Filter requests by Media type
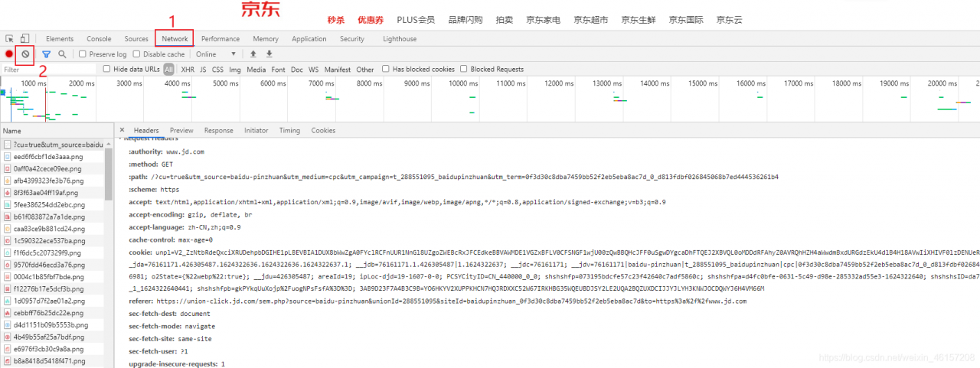Viewport: 980px width, 368px height. (x=256, y=69)
